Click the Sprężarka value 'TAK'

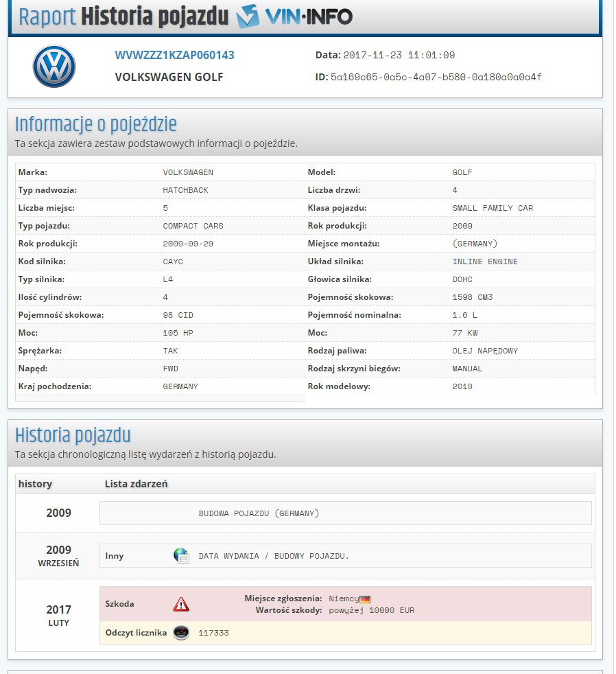tap(171, 351)
